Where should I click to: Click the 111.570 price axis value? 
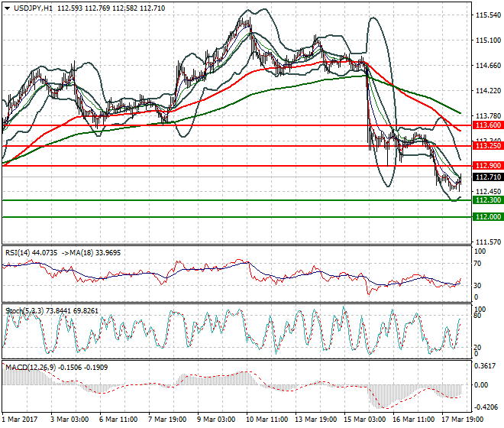(488, 242)
